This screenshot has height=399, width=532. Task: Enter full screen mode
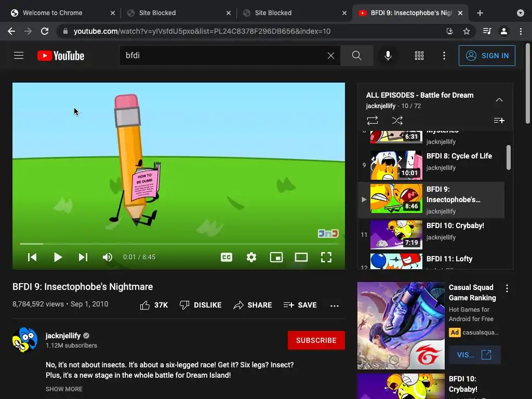(x=326, y=257)
